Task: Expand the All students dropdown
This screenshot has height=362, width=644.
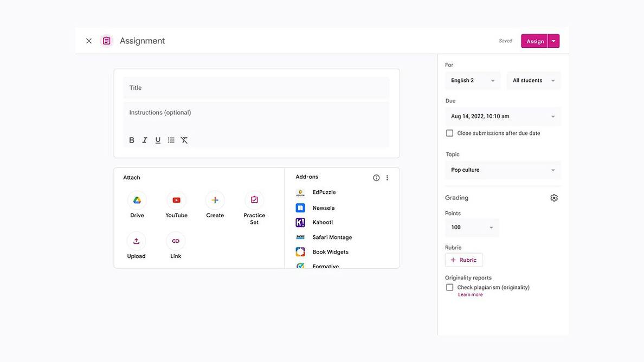Action: tap(533, 81)
